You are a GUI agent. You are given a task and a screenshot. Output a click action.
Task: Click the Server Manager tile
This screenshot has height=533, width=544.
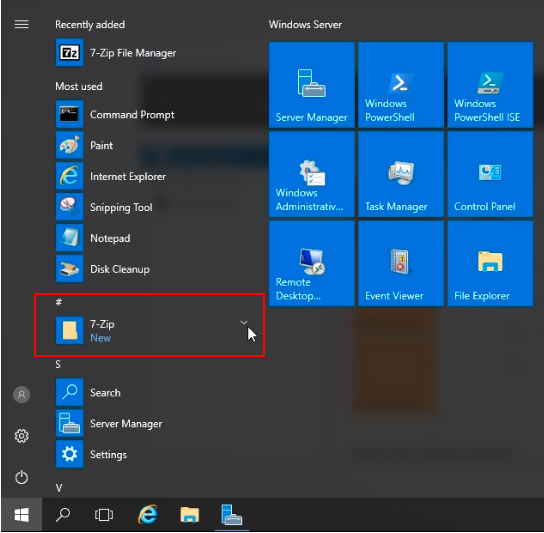[x=312, y=85]
